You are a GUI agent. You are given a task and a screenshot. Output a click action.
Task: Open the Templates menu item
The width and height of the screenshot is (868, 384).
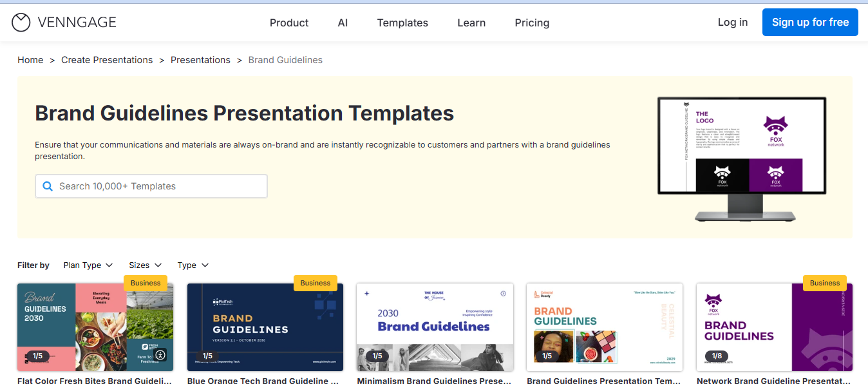click(x=402, y=23)
